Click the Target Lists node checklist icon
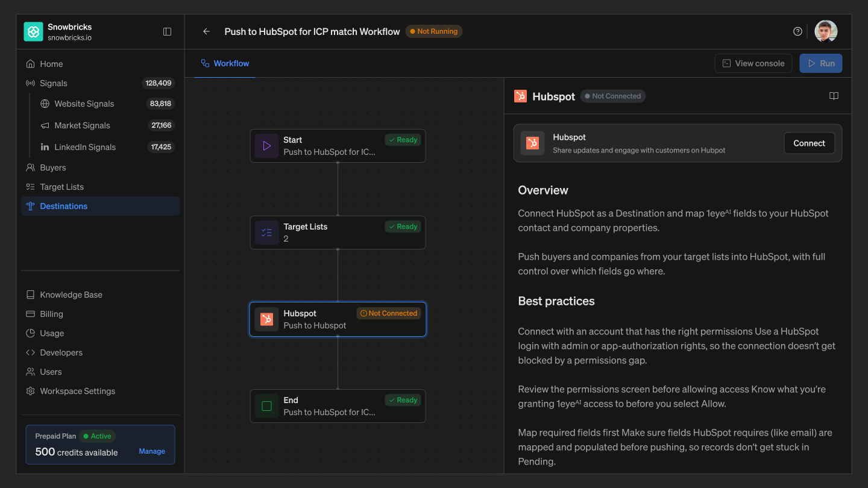This screenshot has width=868, height=488. click(266, 233)
